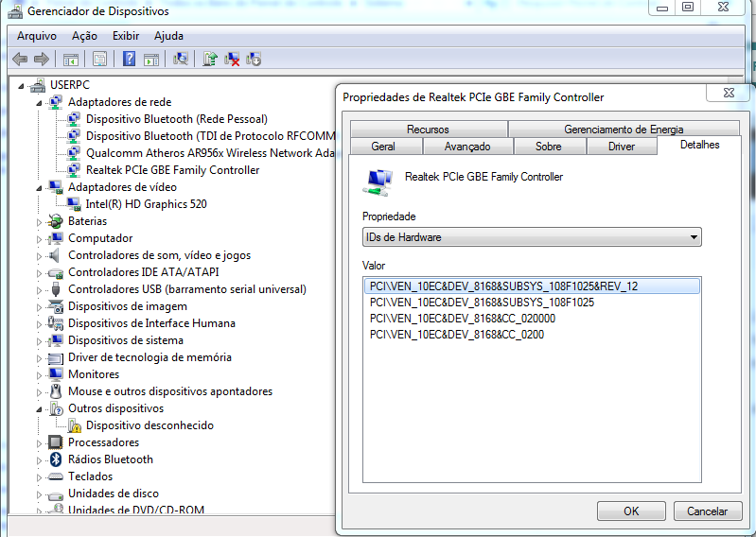Select PCI\VEN_10EC&DEV_8168&SUBSYS_108F1025 value

click(x=482, y=303)
